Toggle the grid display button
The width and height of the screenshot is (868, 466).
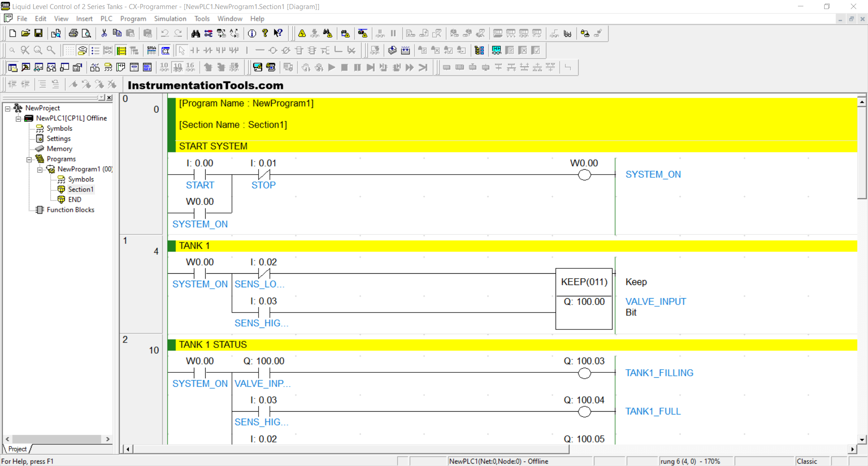tap(69, 51)
